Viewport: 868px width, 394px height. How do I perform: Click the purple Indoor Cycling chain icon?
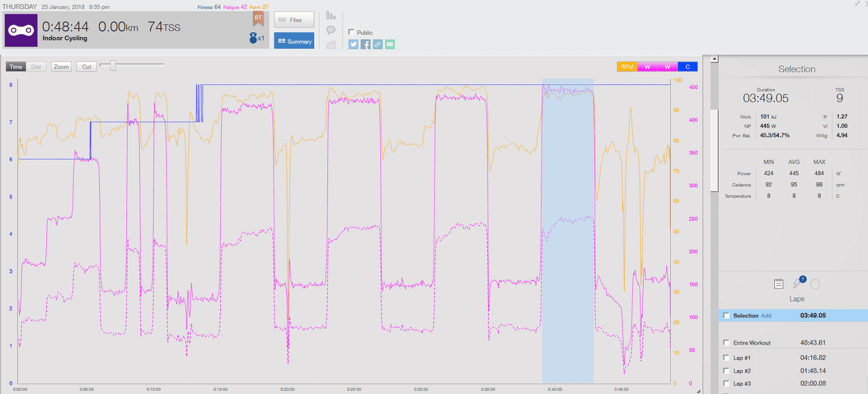pyautogui.click(x=21, y=30)
